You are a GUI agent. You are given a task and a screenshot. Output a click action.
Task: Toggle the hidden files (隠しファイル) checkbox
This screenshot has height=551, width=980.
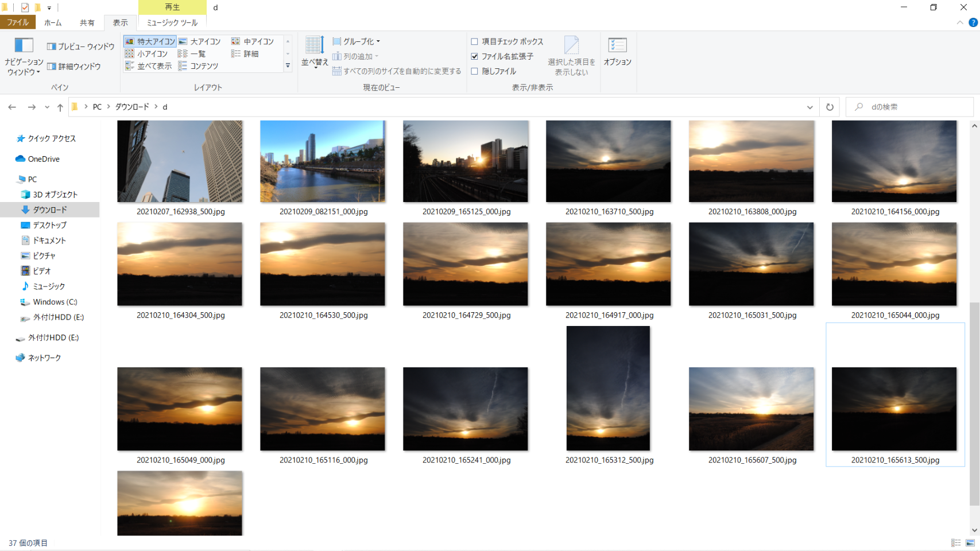474,71
